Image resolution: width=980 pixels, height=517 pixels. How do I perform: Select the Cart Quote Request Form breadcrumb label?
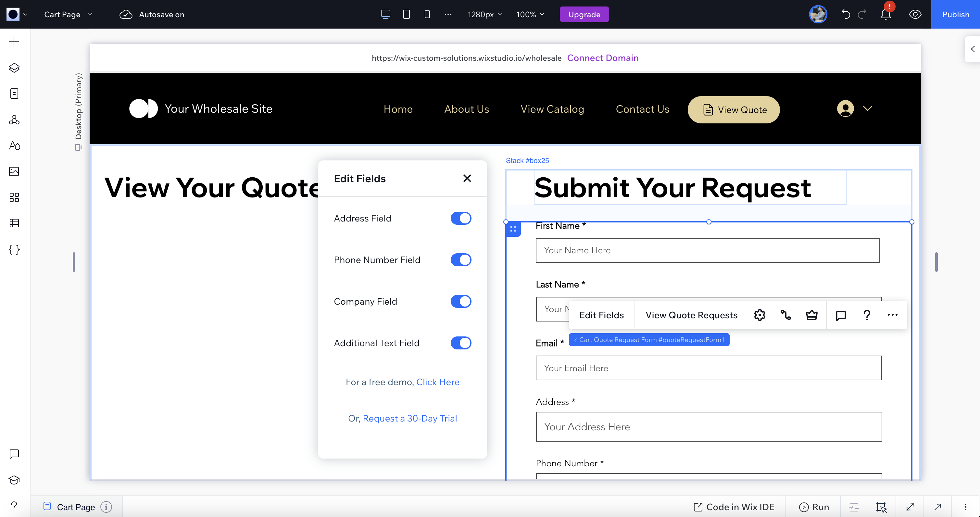(649, 340)
